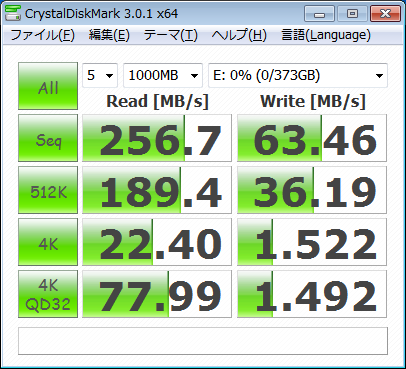The image size is (406, 369).
Task: Start the 4K random test
Action: (x=48, y=242)
